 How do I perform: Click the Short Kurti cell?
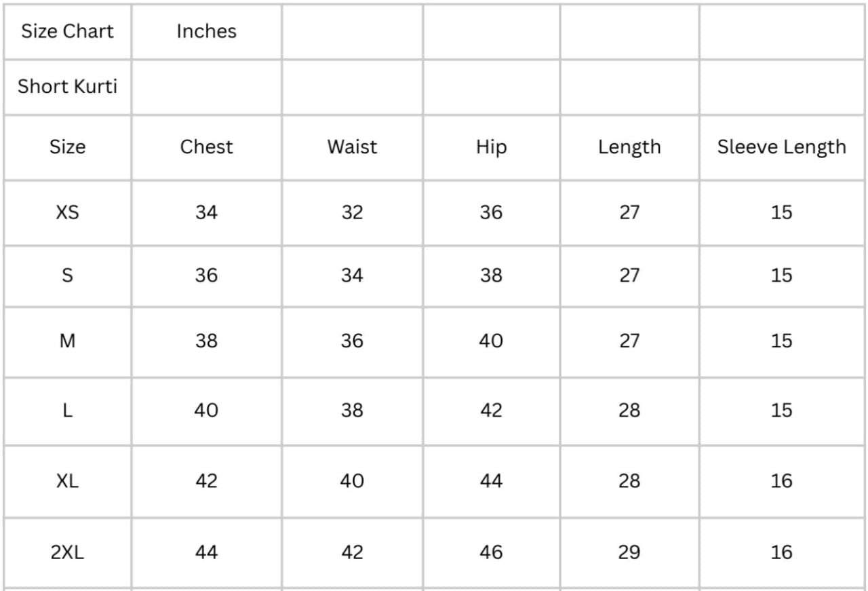pos(67,86)
